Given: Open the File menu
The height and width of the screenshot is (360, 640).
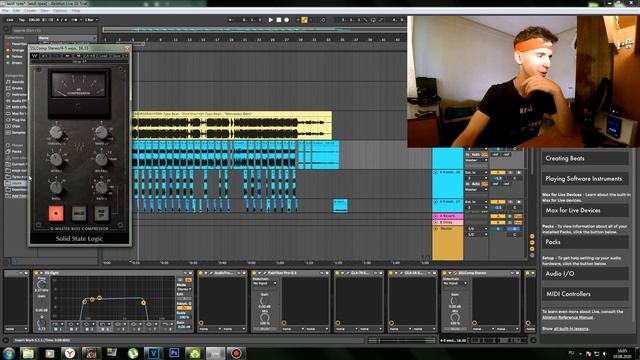Looking at the screenshot, I should point(5,11).
